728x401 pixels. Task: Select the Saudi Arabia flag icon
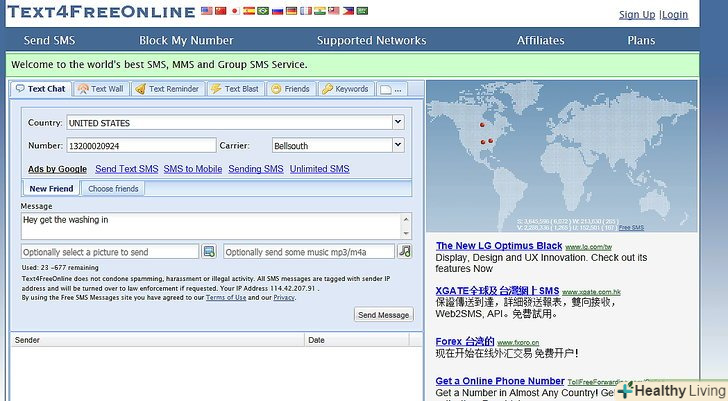pos(361,11)
